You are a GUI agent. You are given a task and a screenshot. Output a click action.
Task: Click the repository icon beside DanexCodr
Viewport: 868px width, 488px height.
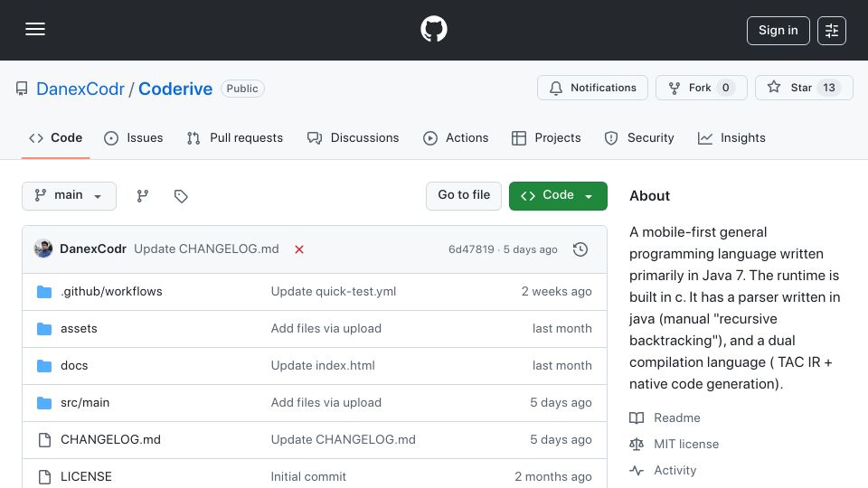click(x=22, y=89)
